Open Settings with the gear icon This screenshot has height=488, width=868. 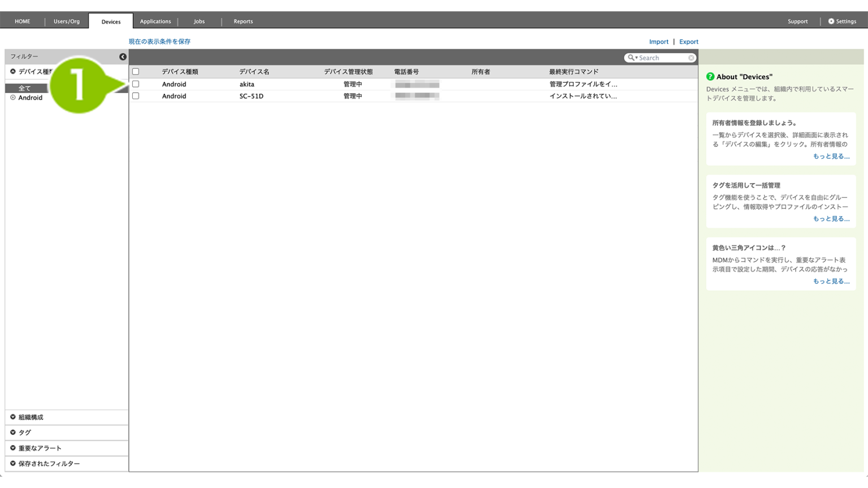[831, 21]
